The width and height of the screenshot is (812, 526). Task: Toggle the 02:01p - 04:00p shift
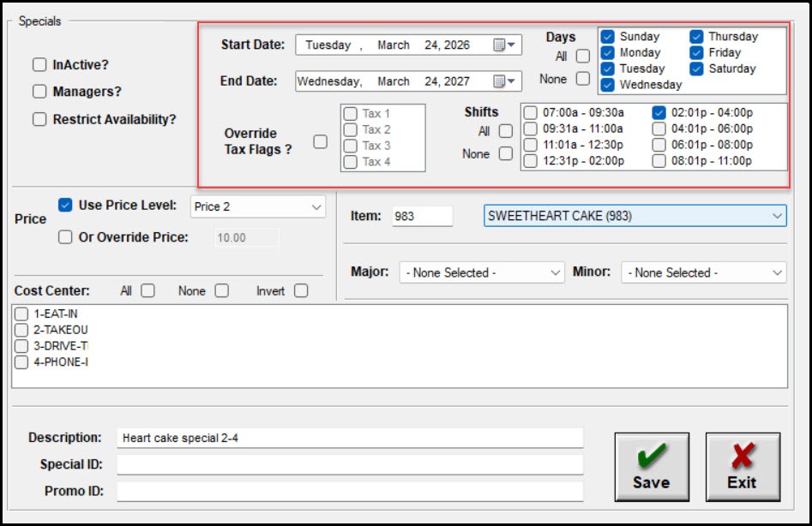click(x=659, y=112)
